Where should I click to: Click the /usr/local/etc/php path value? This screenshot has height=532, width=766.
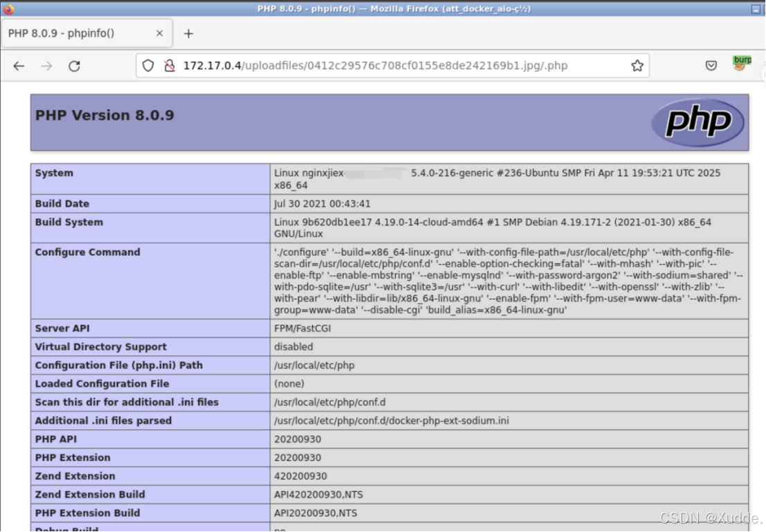[x=314, y=365]
